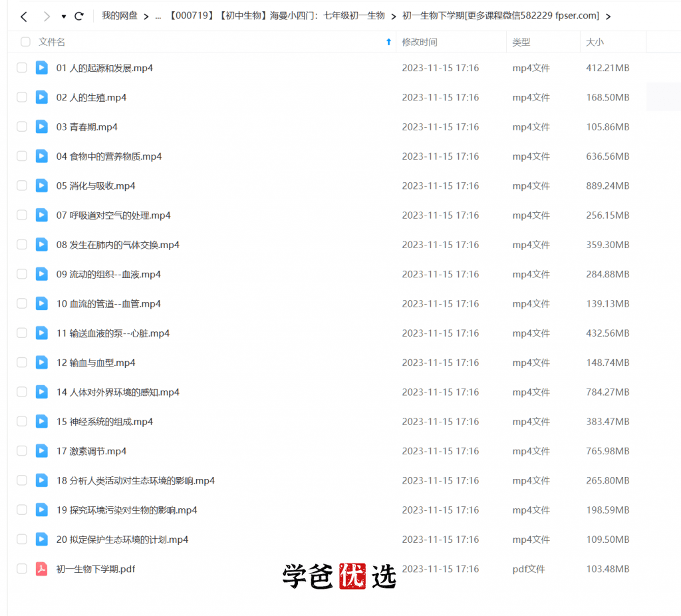Open file 12 输血与血型.mp4
The image size is (681, 616).
[x=96, y=363]
